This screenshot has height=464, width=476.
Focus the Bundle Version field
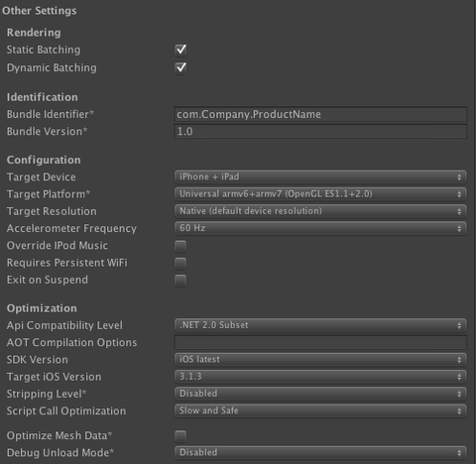coord(320,132)
